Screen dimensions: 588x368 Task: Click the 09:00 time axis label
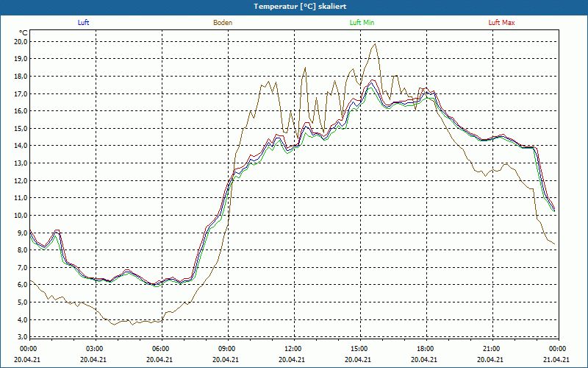(x=228, y=349)
